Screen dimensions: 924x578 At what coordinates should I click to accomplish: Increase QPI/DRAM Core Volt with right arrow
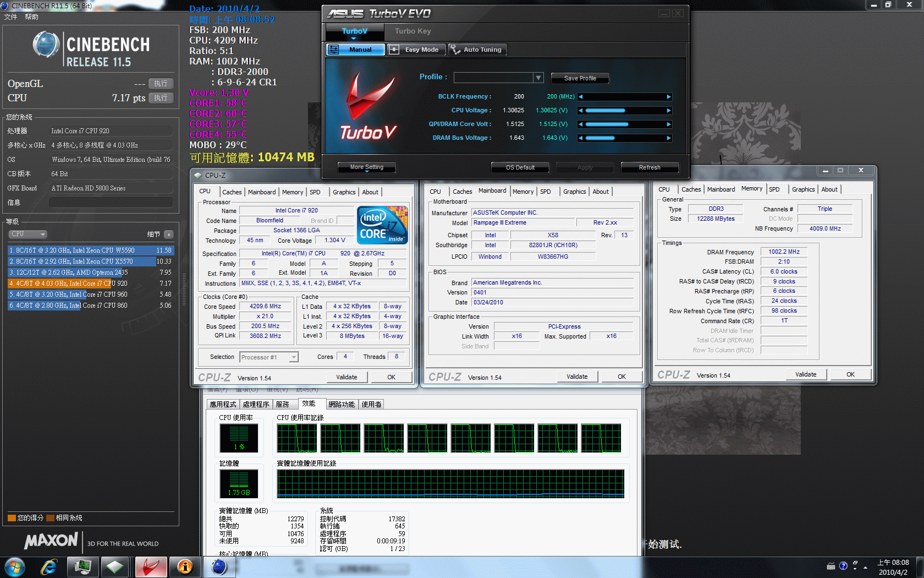click(x=669, y=124)
